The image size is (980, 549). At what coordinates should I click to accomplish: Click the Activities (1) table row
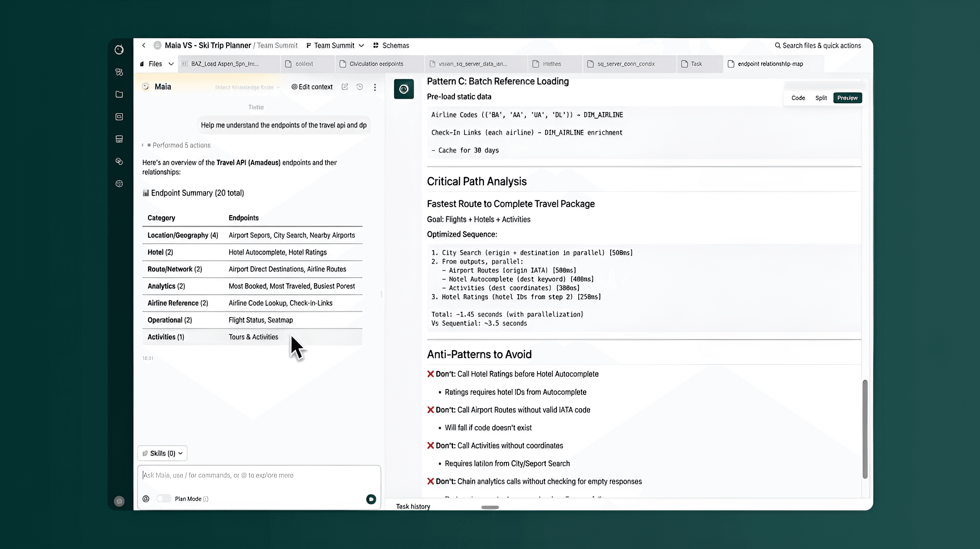click(252, 337)
